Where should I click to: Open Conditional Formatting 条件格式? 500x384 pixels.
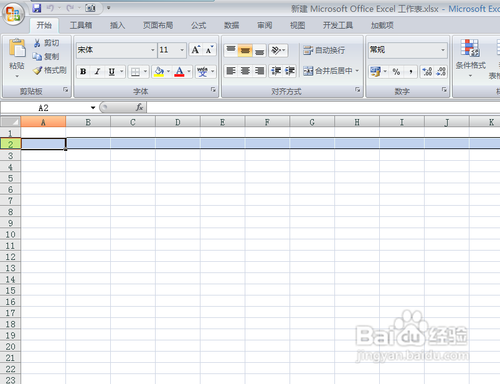[x=470, y=57]
